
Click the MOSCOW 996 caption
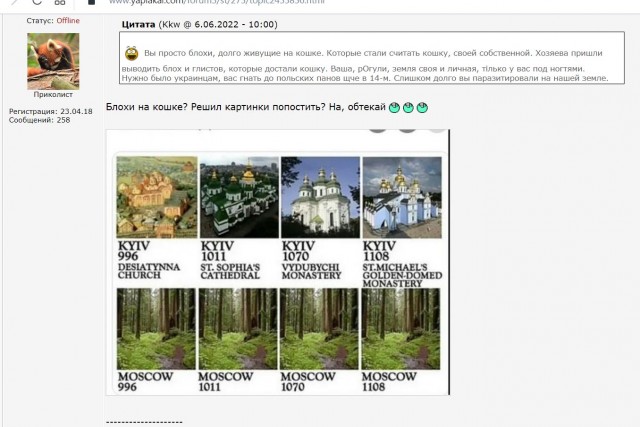click(145, 382)
